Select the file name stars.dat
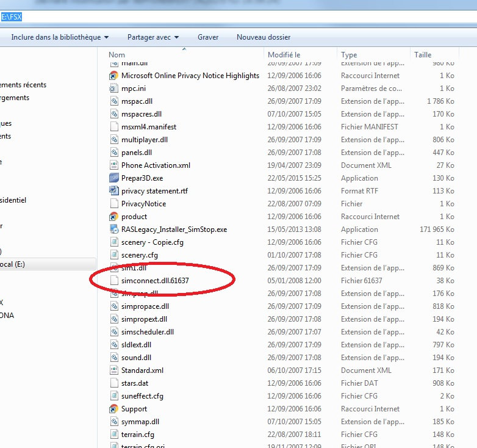The width and height of the screenshot is (477, 448). tap(135, 383)
